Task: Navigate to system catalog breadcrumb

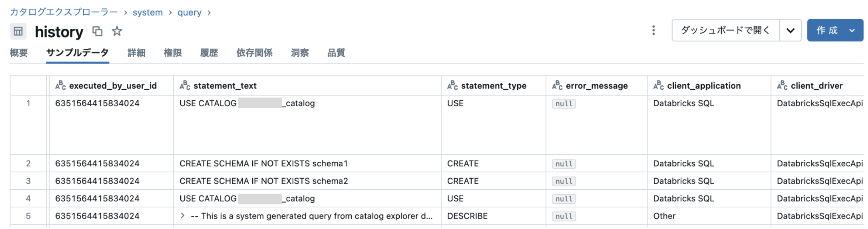Action: (x=147, y=12)
